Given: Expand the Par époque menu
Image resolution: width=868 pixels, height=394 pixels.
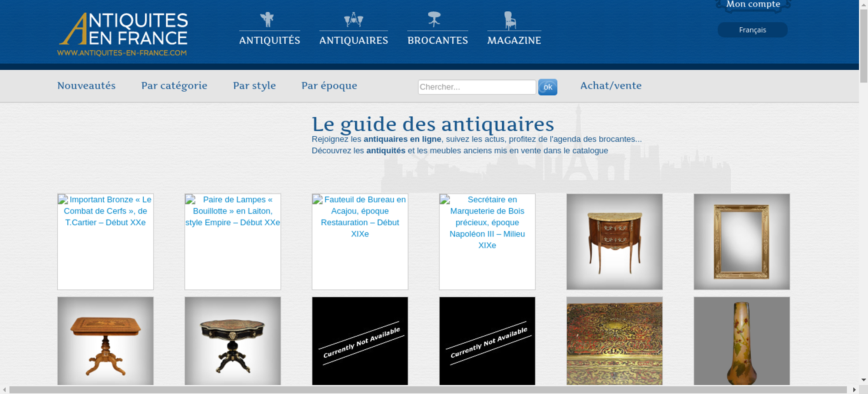Looking at the screenshot, I should pos(329,85).
